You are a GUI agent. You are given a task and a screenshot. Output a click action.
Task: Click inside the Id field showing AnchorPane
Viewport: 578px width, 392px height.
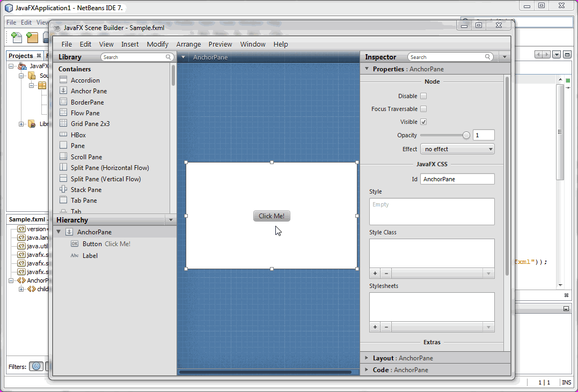pos(457,179)
